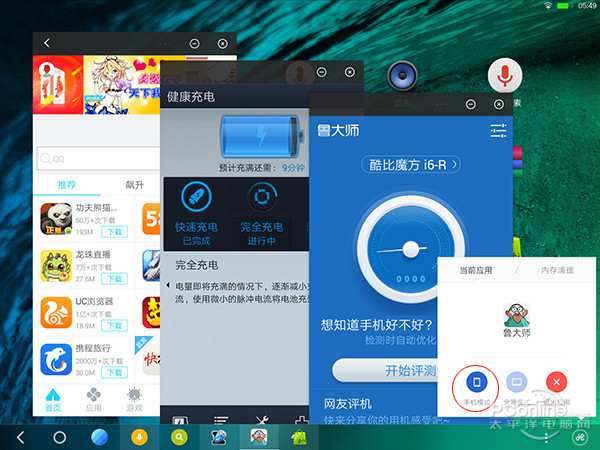The height and width of the screenshot is (450, 600).
Task: Open settings sliders icon in 鲁大师 window
Action: [x=498, y=131]
